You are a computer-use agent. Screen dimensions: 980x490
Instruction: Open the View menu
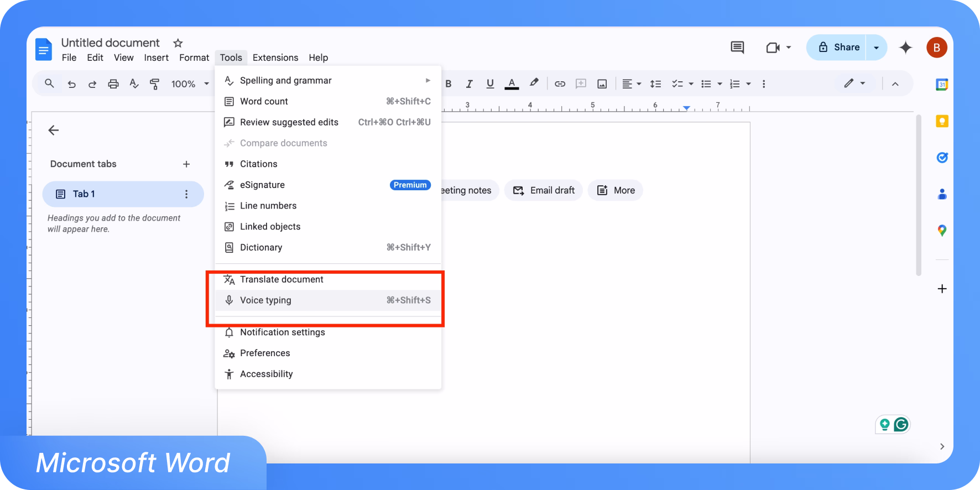click(x=124, y=58)
